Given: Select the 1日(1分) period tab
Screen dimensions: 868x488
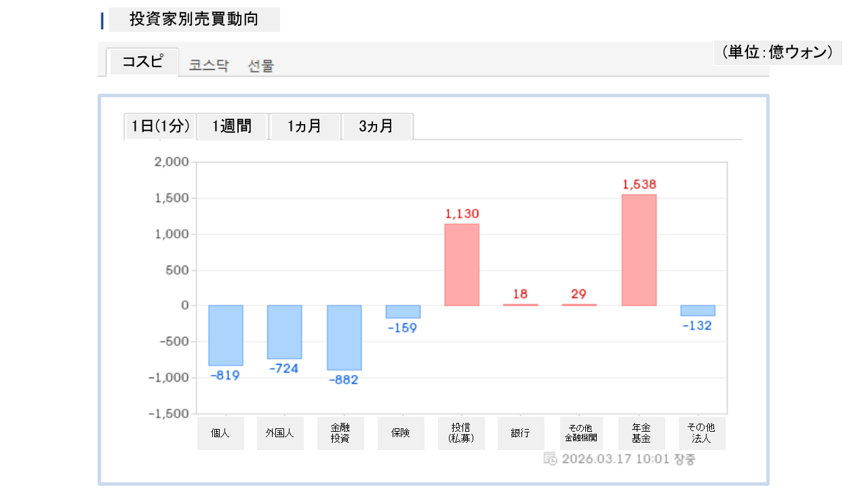Looking at the screenshot, I should tap(160, 126).
